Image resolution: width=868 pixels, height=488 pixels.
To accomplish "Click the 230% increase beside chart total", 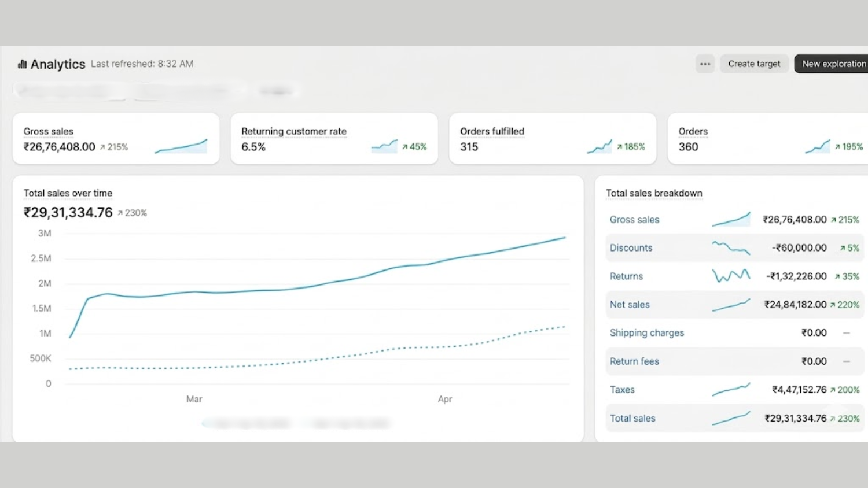I will (x=133, y=213).
